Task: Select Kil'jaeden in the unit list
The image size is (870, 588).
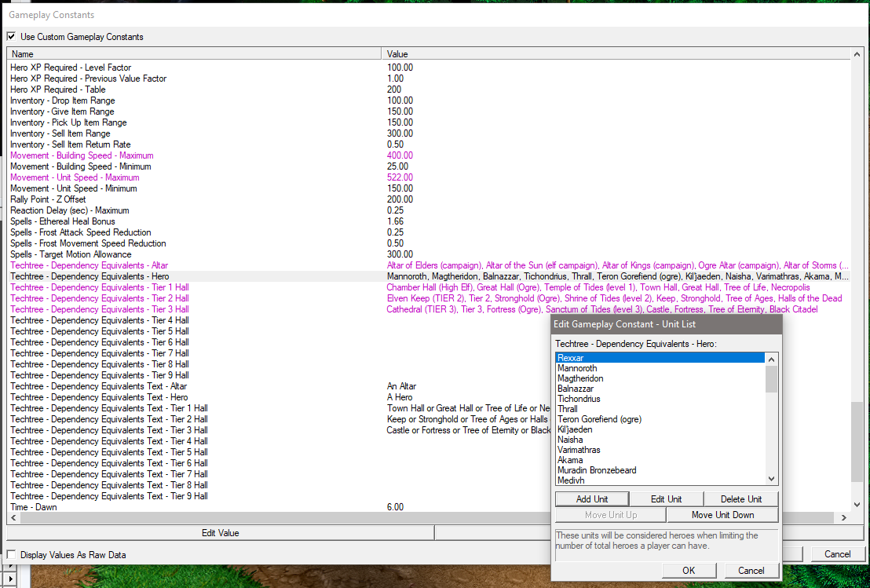Action: point(660,429)
